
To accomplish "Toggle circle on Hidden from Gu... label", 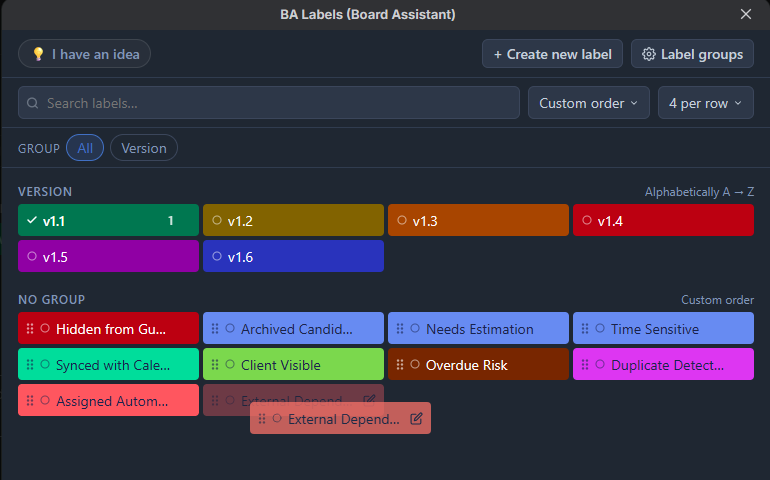I will pyautogui.click(x=45, y=328).
